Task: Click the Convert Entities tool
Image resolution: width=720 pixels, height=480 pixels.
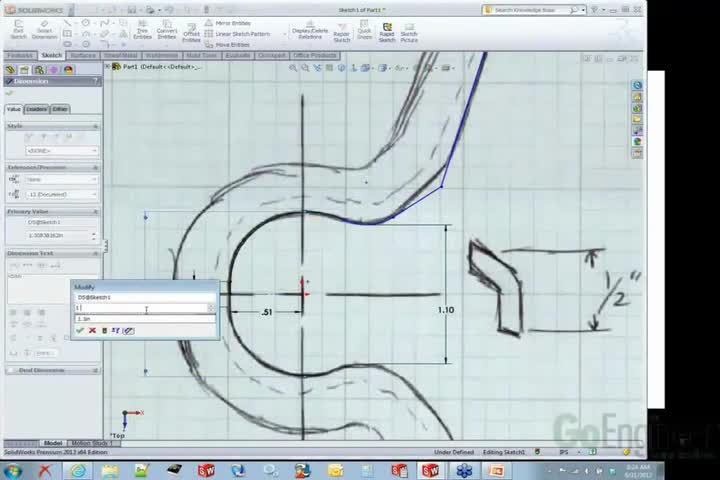Action: 167,30
